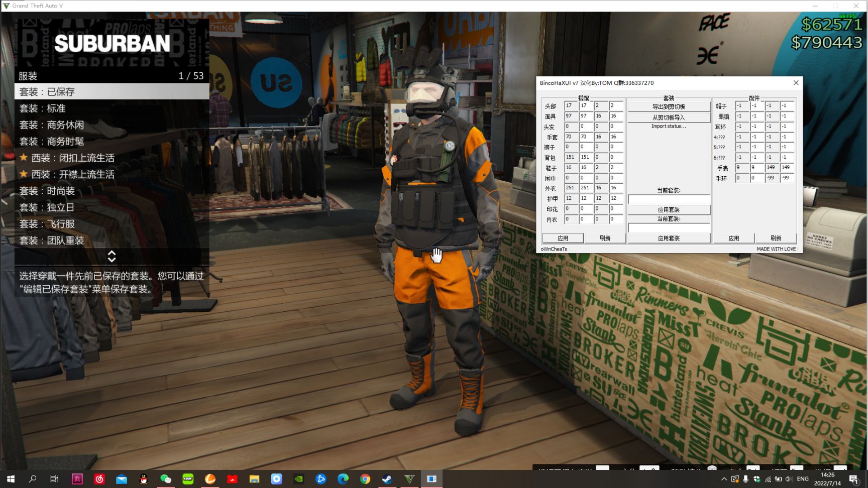Click first 帽子 value field
This screenshot has height=488, width=868.
[x=742, y=106]
